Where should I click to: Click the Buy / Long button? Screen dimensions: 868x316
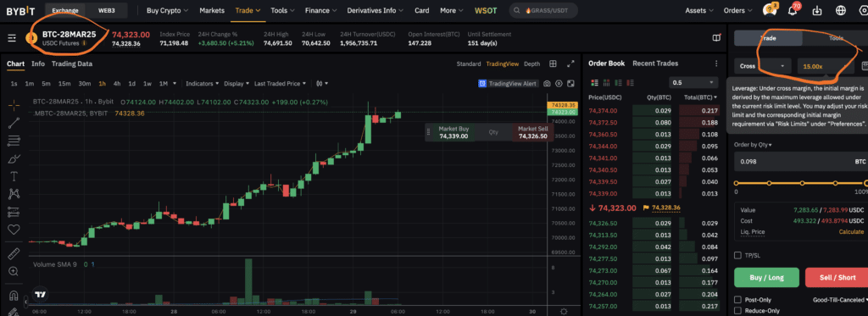pyautogui.click(x=766, y=277)
